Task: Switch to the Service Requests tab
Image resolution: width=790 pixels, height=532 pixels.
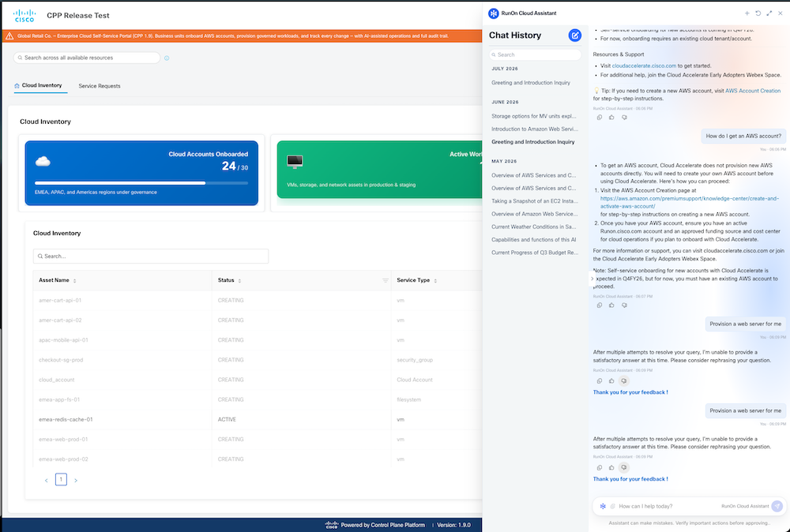Action: 100,86
